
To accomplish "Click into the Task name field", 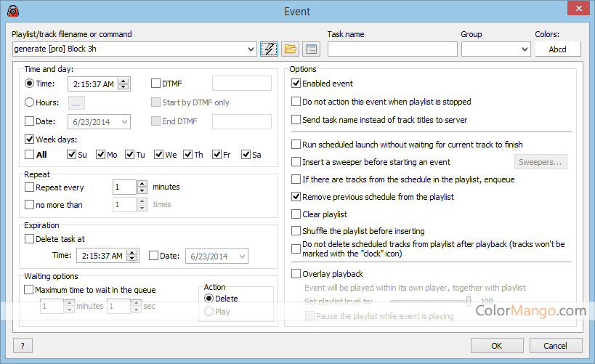I will [x=392, y=49].
